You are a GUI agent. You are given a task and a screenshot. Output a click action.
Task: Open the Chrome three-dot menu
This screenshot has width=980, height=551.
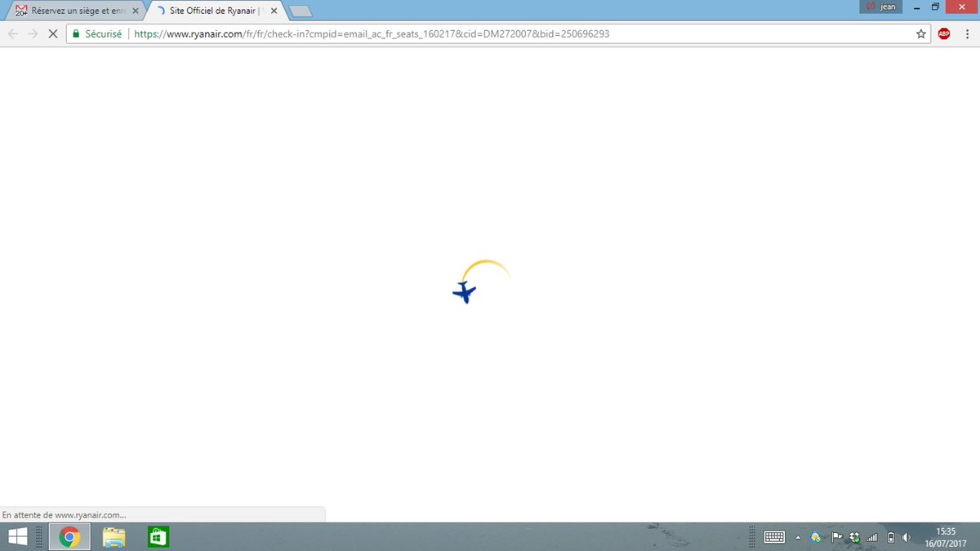coord(968,33)
